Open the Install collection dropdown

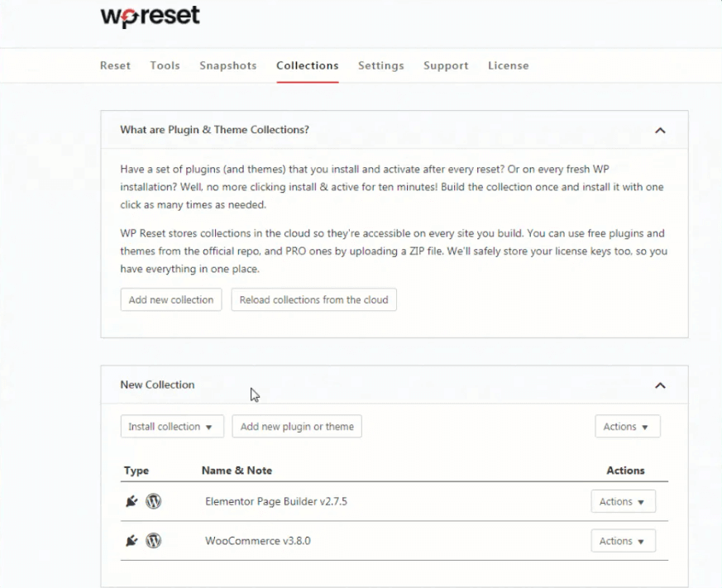[172, 427]
